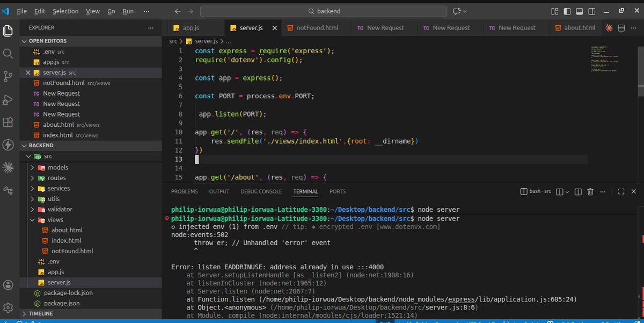Click the Go Forward arrow in title bar
Image resolution: width=644 pixels, height=323 pixels.
pos(191,11)
